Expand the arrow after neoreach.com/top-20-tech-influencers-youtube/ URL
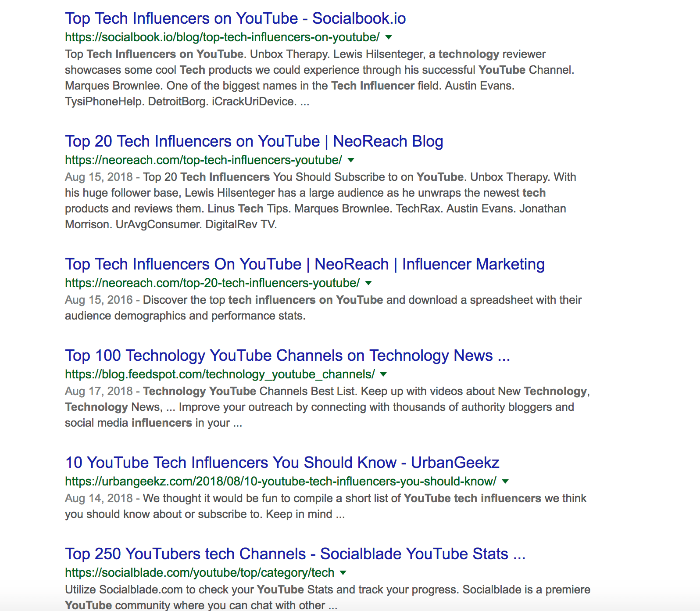This screenshot has height=611, width=700. click(368, 283)
